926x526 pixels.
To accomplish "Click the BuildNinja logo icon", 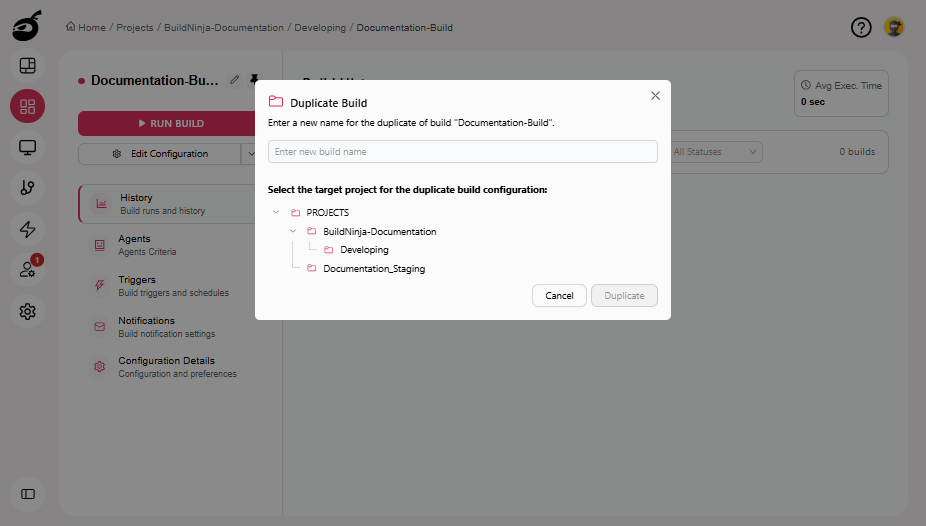I will click(27, 26).
